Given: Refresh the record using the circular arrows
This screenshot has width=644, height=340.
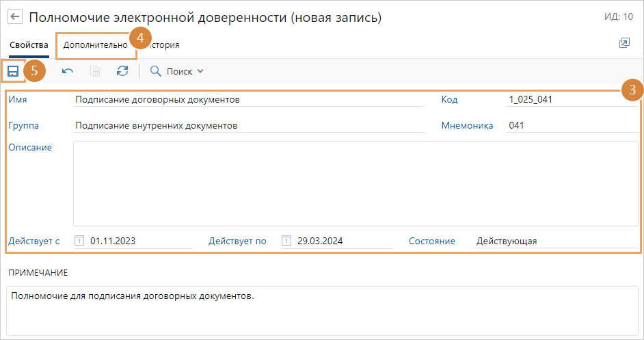Looking at the screenshot, I should tap(122, 71).
